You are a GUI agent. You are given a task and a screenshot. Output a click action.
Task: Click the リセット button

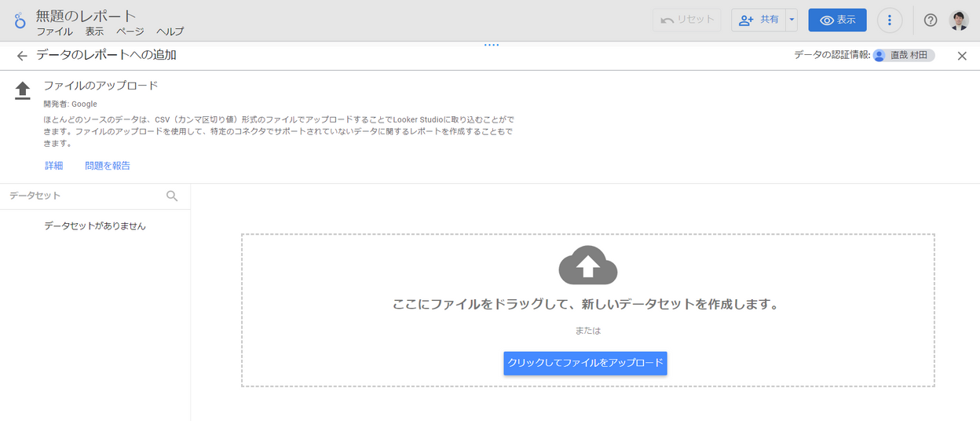click(686, 20)
